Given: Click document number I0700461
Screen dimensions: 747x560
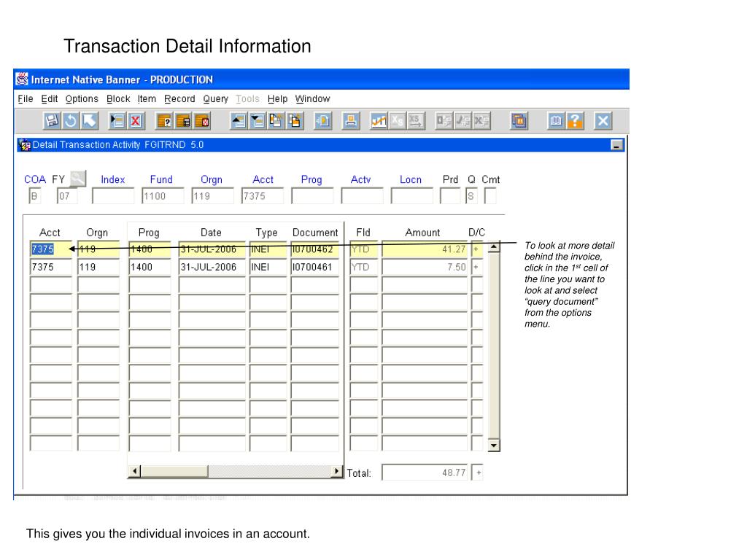Looking at the screenshot, I should tap(314, 267).
